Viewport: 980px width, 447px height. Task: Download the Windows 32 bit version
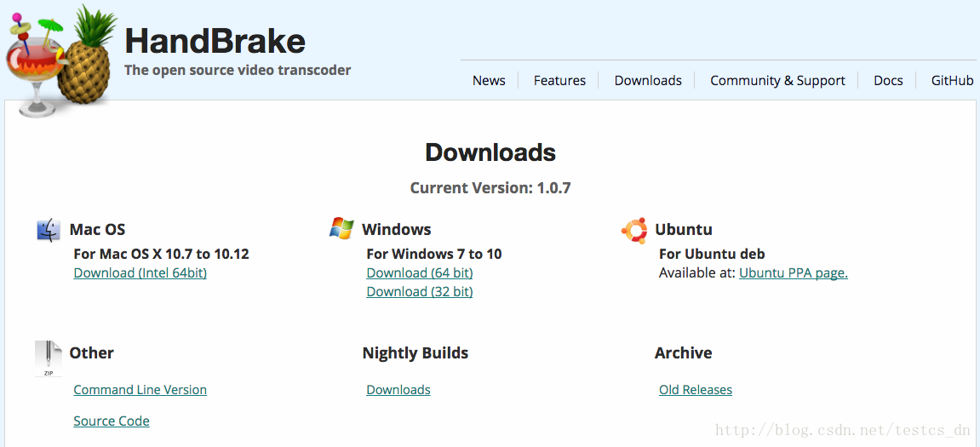pos(420,291)
